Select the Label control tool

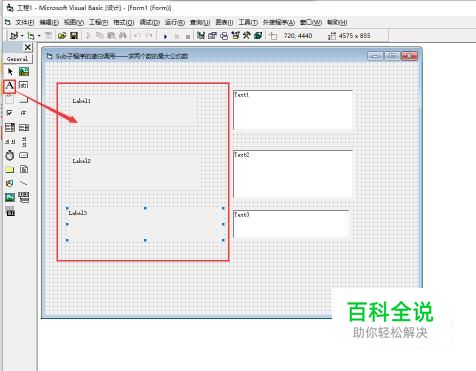click(10, 86)
